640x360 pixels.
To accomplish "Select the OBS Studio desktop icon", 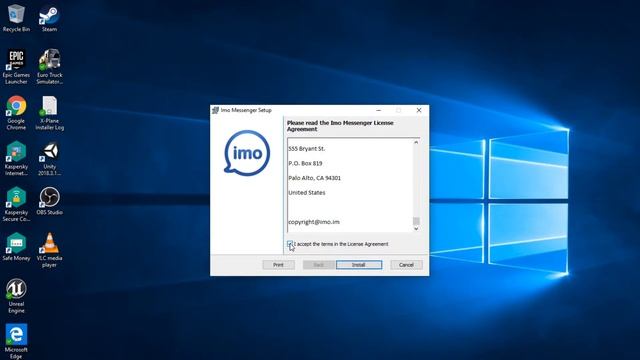I will tap(49, 201).
